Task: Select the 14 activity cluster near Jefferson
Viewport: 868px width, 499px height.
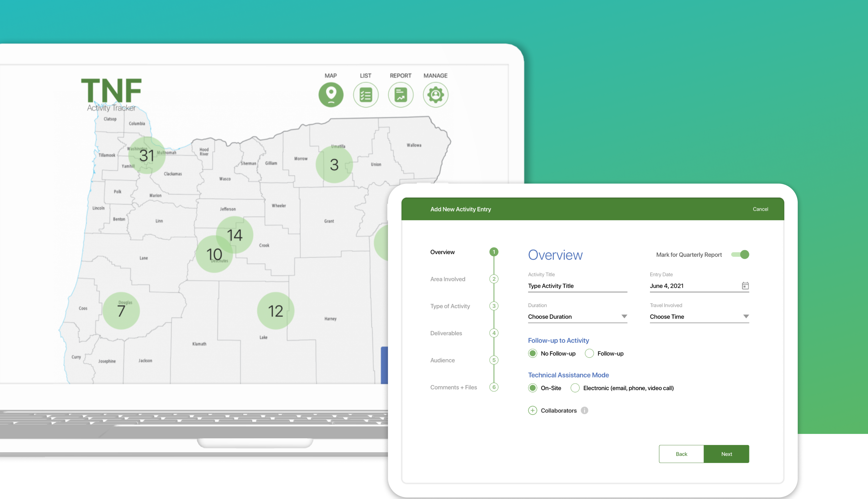Action: coord(235,235)
